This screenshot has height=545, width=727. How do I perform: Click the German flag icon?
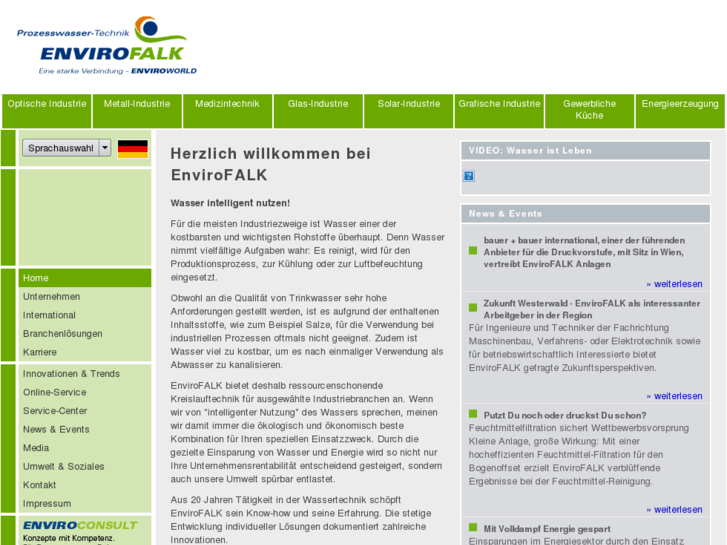133,149
